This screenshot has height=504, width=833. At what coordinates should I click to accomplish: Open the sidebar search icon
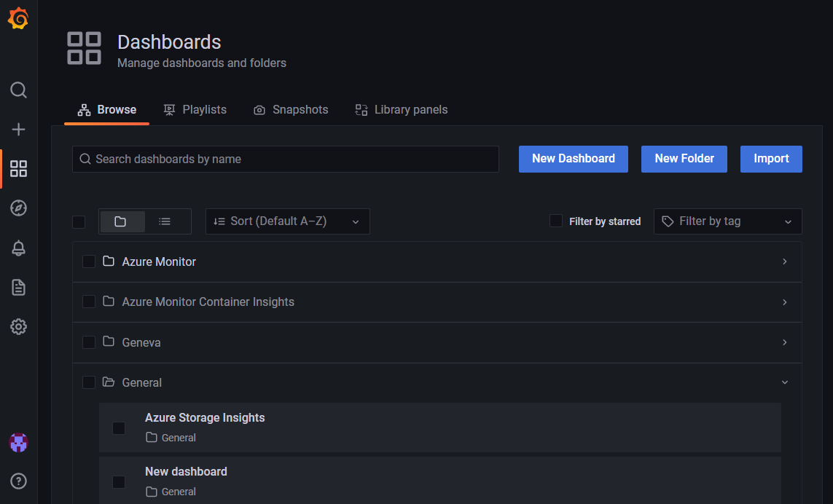(x=19, y=90)
